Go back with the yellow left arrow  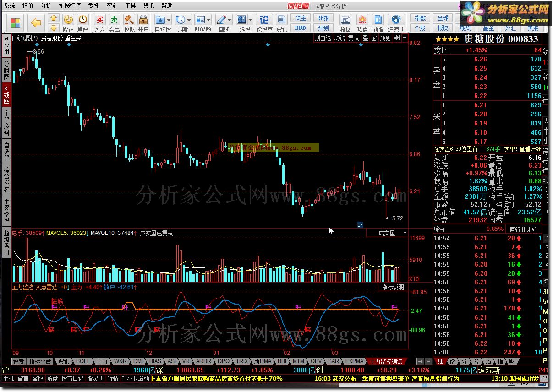point(36,23)
